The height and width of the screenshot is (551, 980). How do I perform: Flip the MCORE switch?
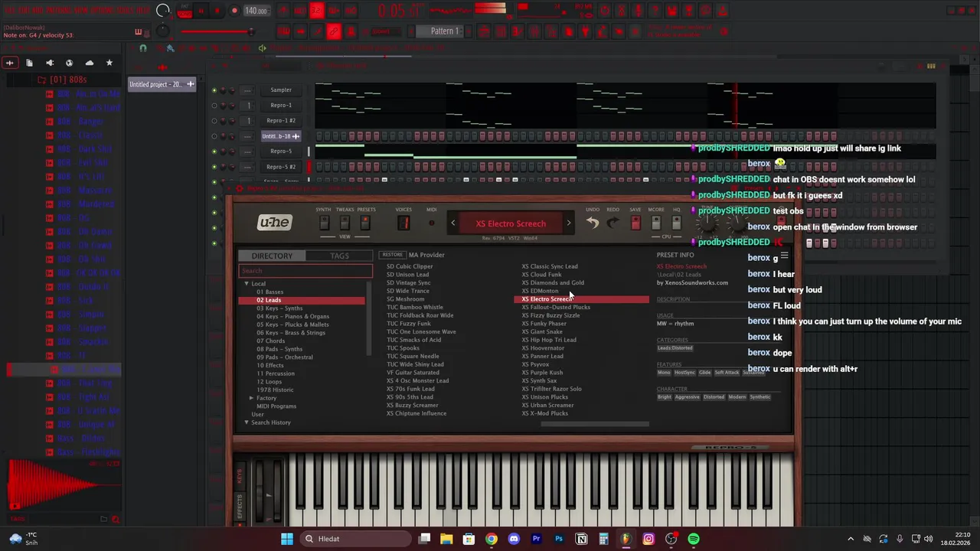coord(656,223)
